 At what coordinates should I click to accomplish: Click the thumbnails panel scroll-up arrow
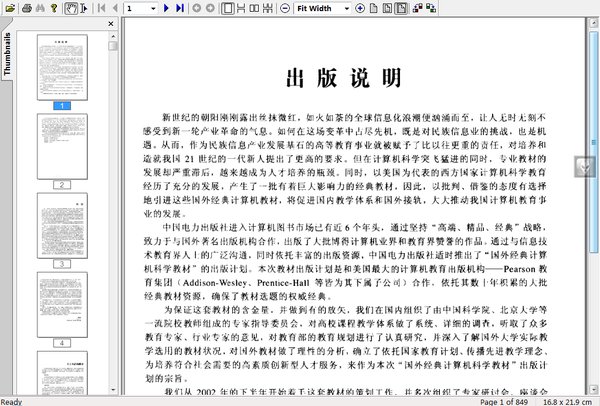pyautogui.click(x=113, y=36)
